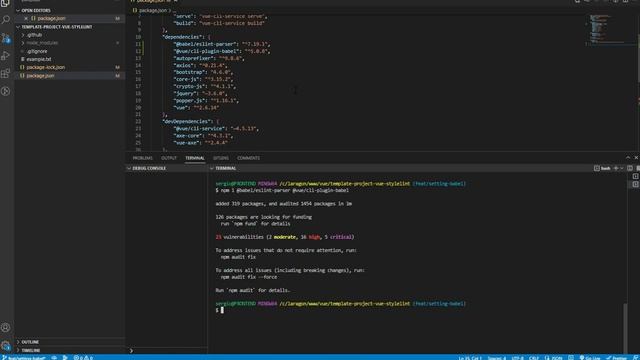Open the Accounts icon in activity bar
Viewport: 640px width, 360px height.
[x=6, y=327]
